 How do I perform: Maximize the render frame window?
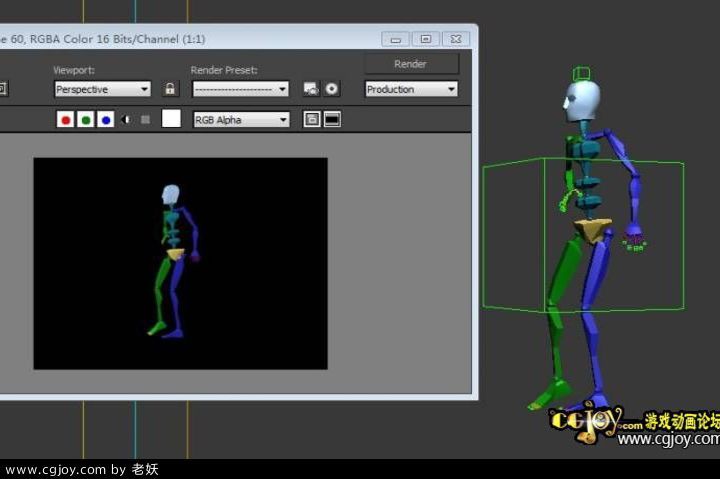(x=425, y=39)
